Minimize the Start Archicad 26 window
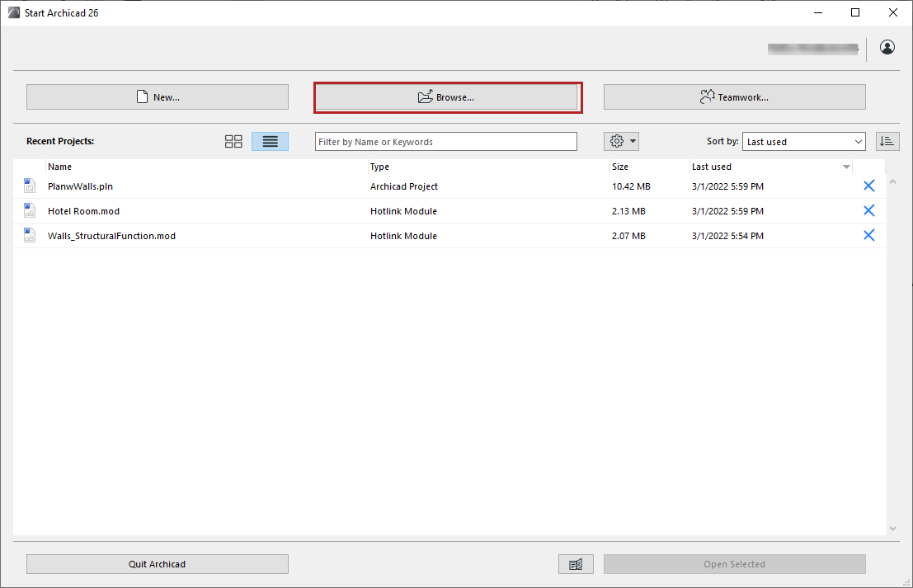The width and height of the screenshot is (913, 588). (818, 12)
